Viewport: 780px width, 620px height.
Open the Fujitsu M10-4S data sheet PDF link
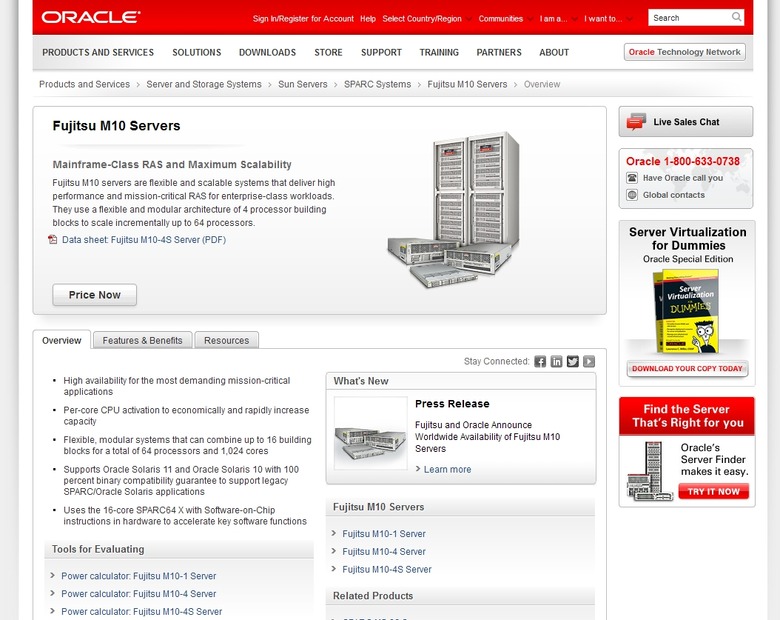[144, 240]
